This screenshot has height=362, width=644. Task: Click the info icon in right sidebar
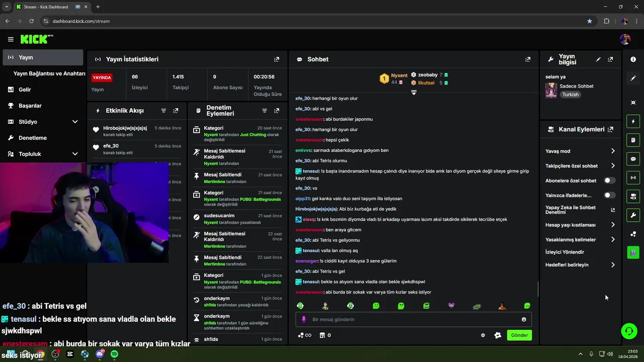click(x=633, y=59)
